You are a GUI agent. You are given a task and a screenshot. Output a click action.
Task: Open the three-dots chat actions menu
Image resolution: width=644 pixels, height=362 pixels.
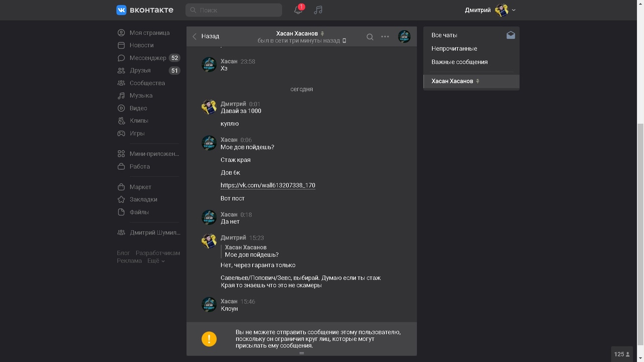[x=385, y=37]
